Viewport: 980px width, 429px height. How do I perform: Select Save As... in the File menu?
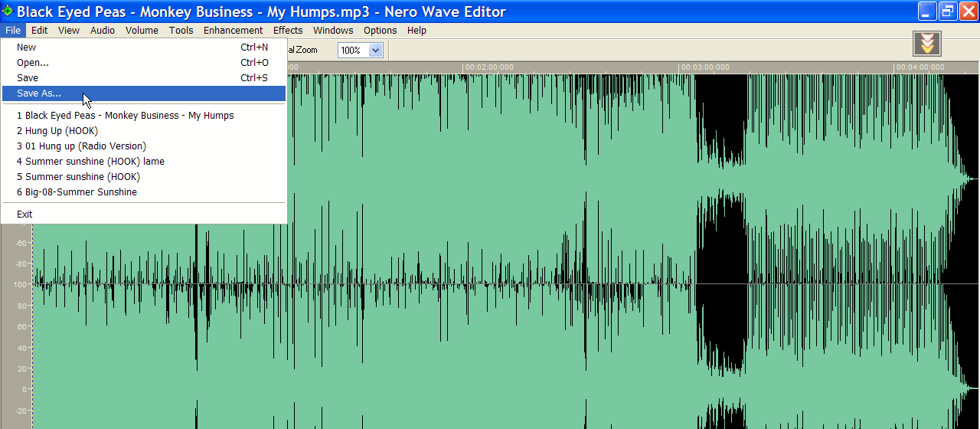click(143, 93)
